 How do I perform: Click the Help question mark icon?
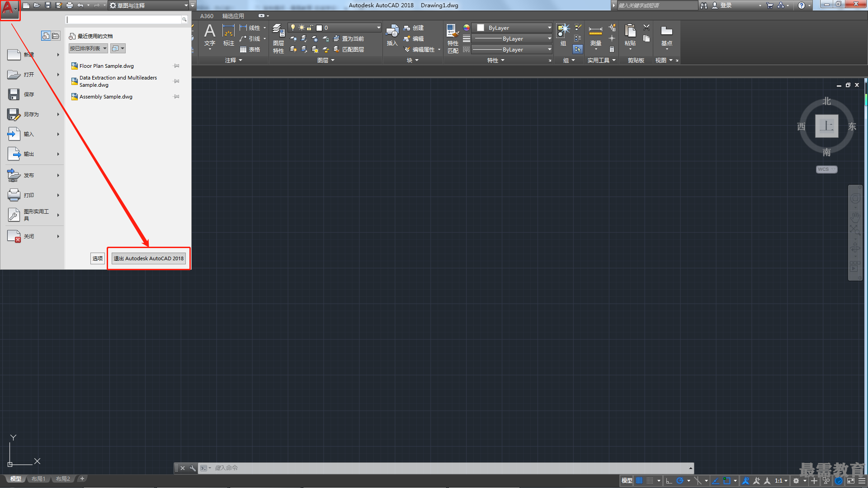[x=802, y=5]
